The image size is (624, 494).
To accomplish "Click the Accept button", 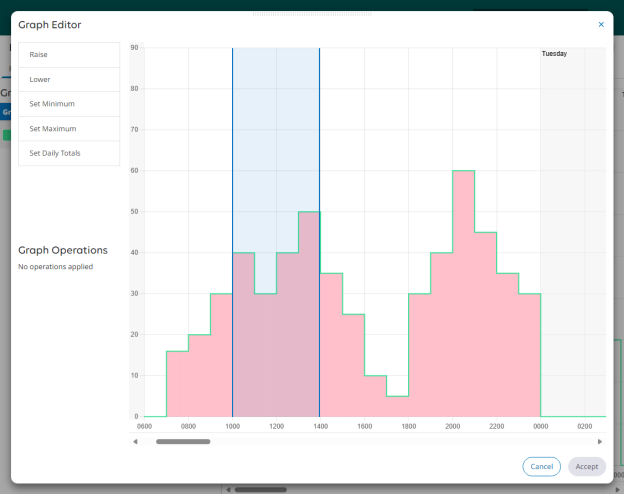I will [587, 467].
